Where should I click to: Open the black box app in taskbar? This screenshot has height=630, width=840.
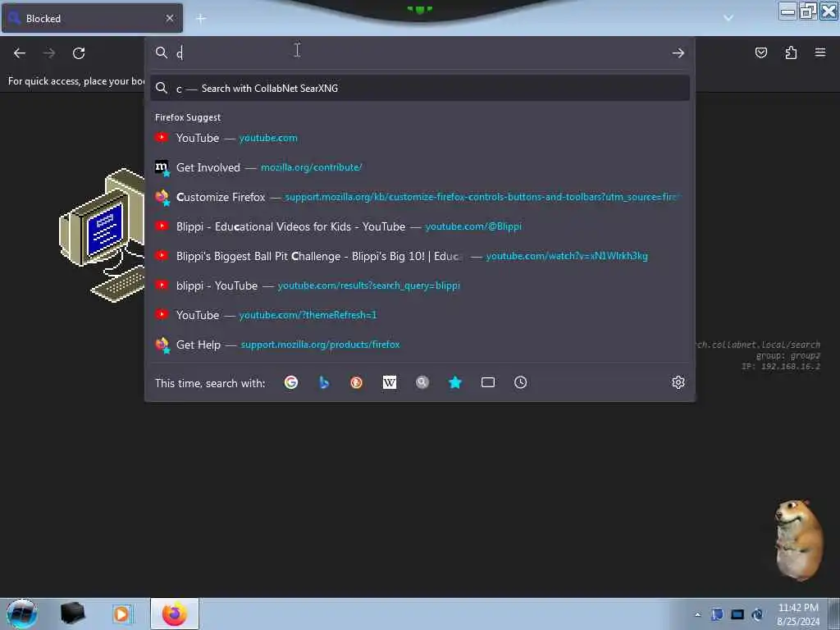72,614
